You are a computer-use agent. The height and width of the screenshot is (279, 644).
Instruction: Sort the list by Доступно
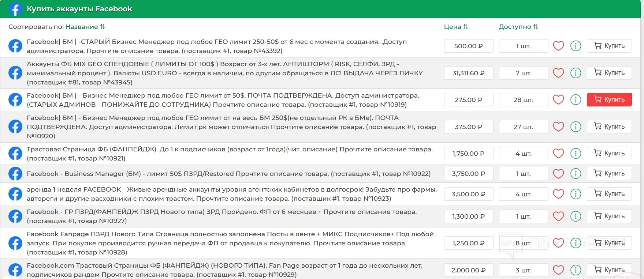(x=518, y=27)
